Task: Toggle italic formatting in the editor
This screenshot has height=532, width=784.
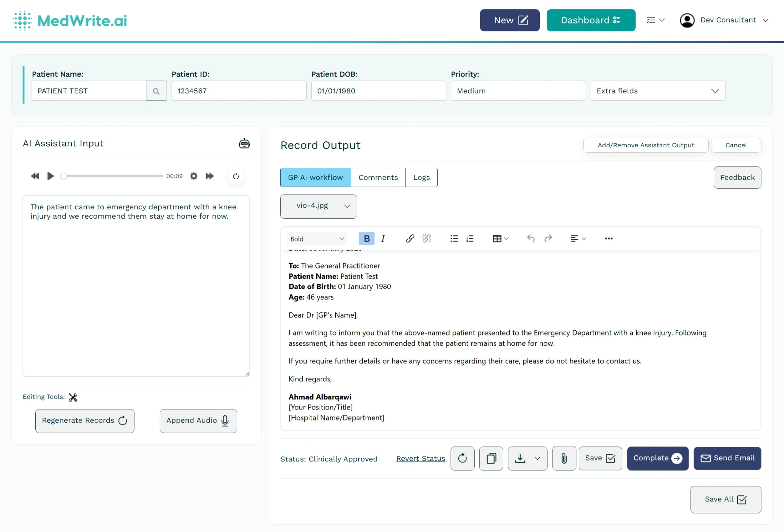Action: 383,238
